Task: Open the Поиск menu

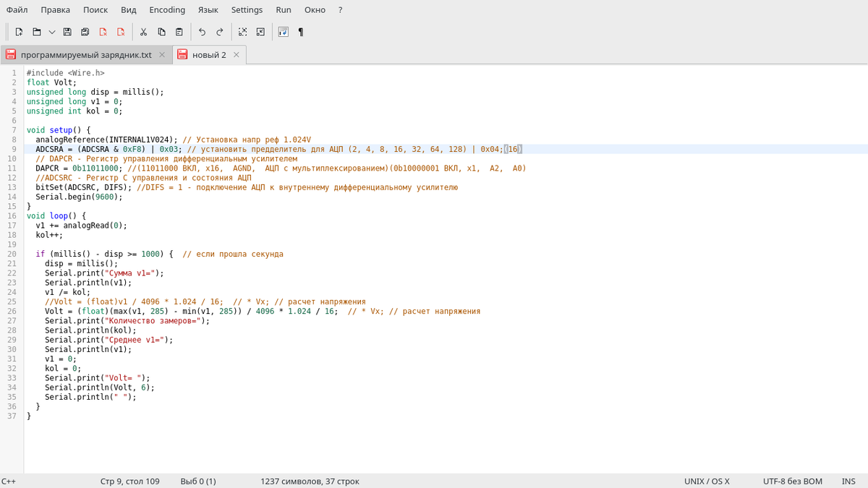Action: 95,9
